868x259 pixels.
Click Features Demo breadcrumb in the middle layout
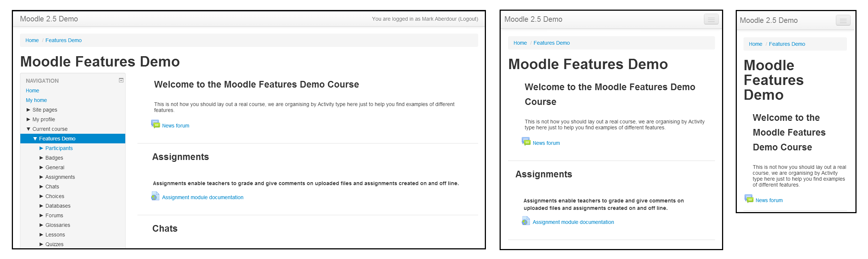tap(551, 43)
